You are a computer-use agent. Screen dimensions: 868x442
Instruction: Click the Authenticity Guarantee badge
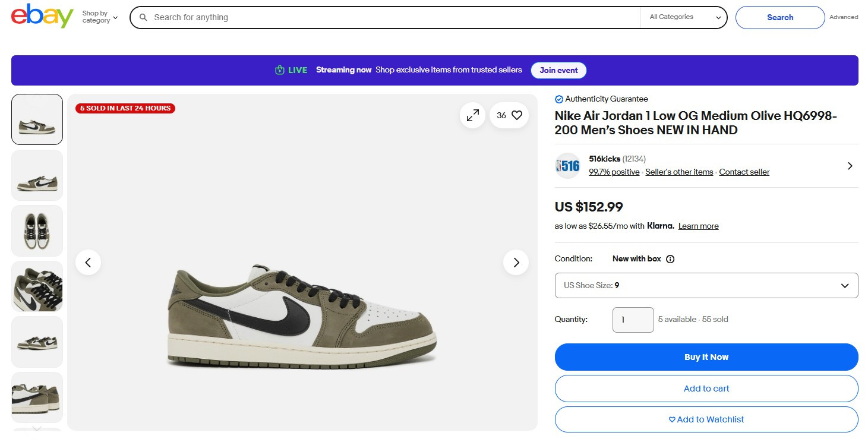point(601,99)
